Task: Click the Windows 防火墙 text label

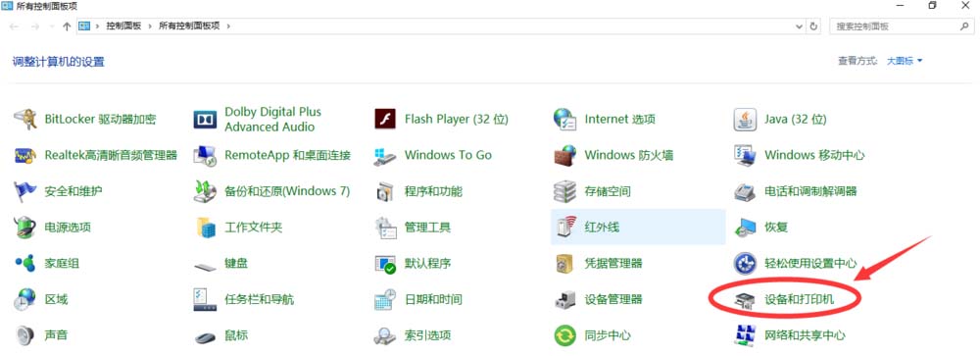Action: coord(629,155)
